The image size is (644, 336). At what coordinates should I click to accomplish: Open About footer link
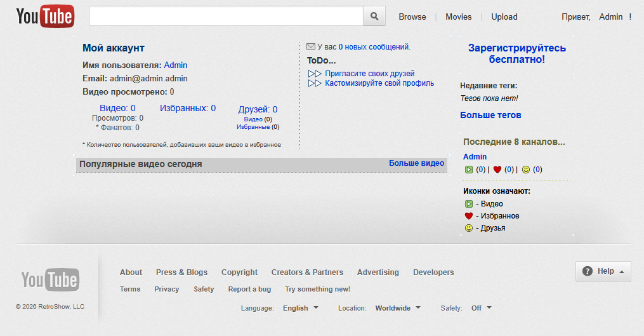coord(131,272)
